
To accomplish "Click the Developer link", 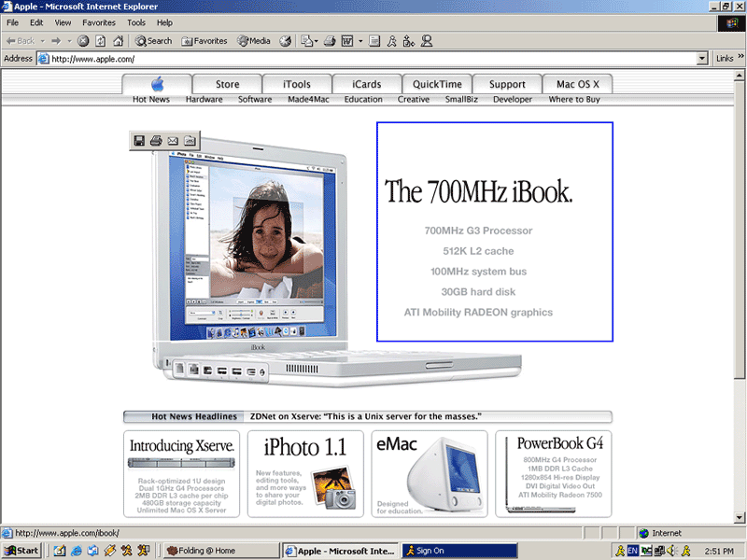I will 512,100.
